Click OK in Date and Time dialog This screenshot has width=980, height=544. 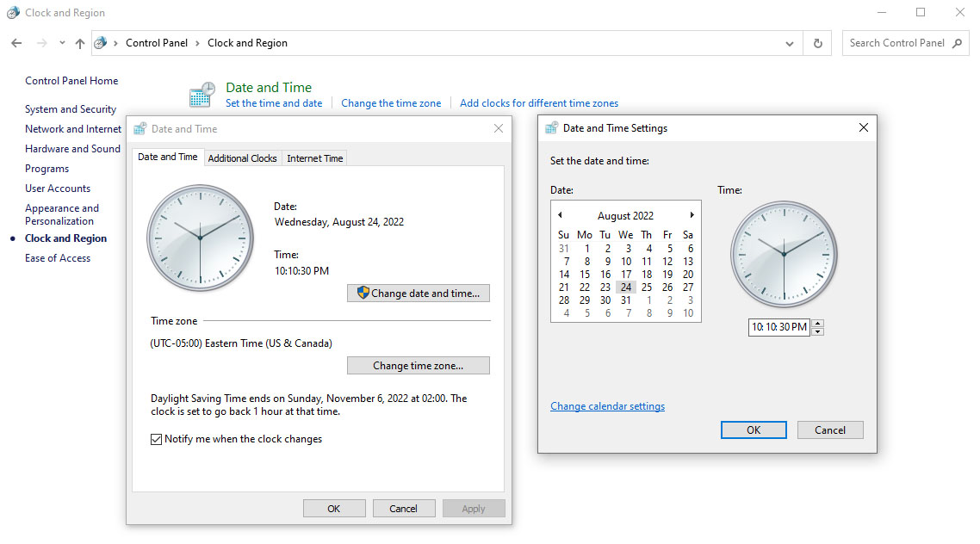[334, 509]
